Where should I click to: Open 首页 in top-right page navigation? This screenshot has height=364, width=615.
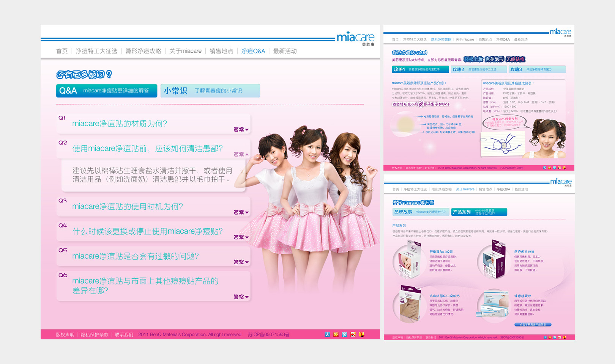click(395, 39)
